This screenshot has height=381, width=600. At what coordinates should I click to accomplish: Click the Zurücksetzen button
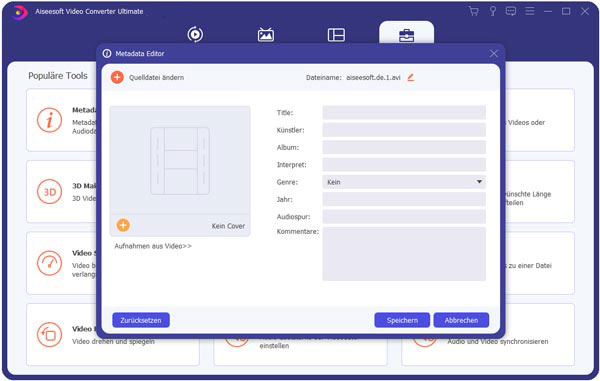[141, 320]
